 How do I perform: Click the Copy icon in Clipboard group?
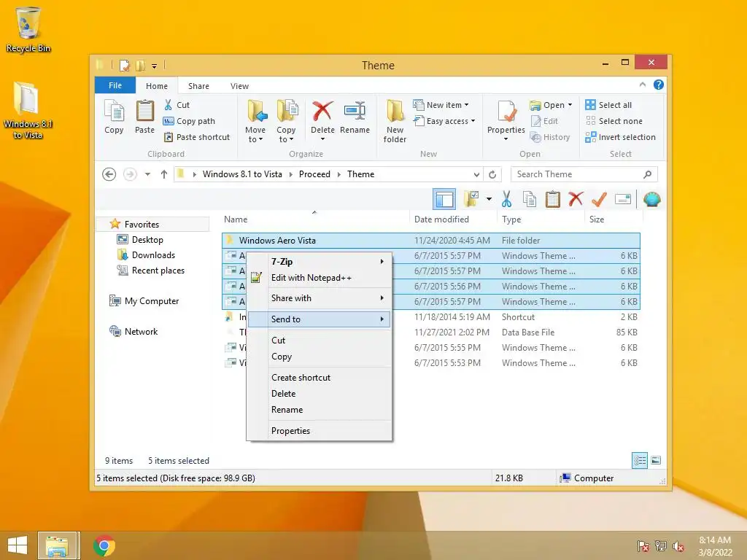coord(114,117)
